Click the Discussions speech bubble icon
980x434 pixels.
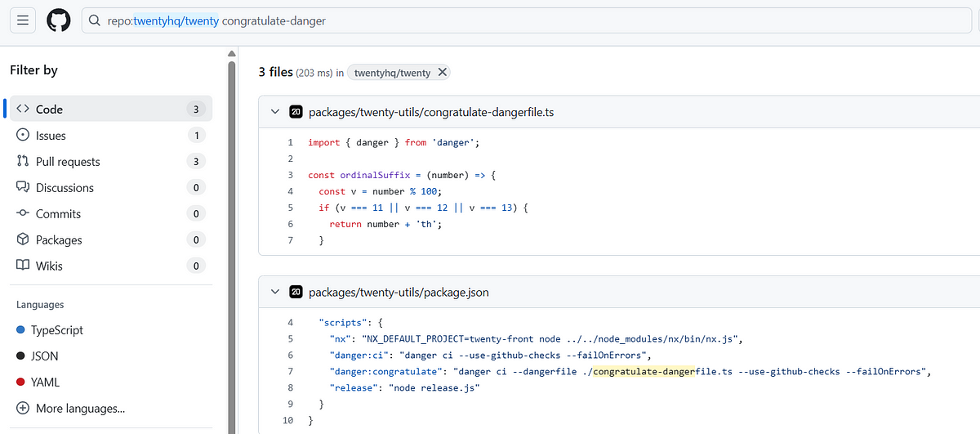(x=23, y=187)
